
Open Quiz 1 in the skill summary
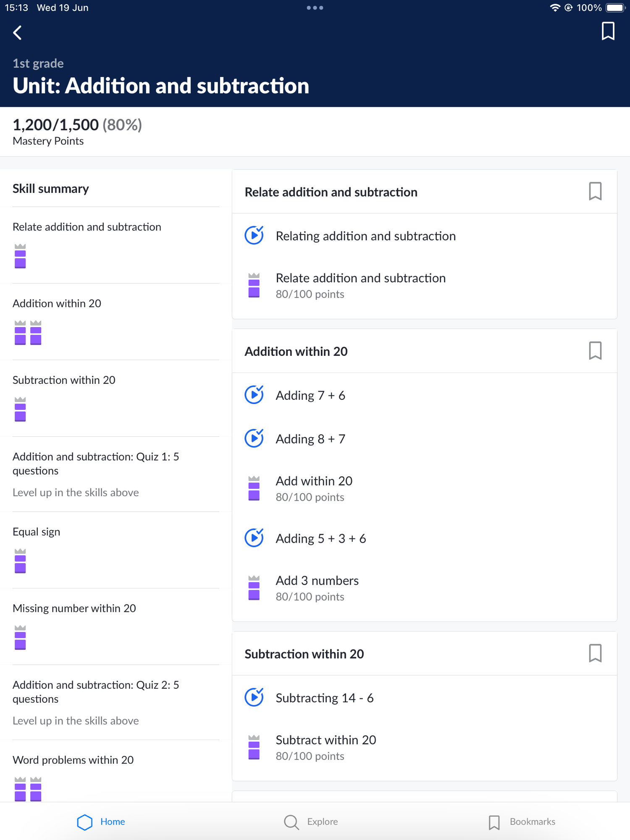[96, 464]
